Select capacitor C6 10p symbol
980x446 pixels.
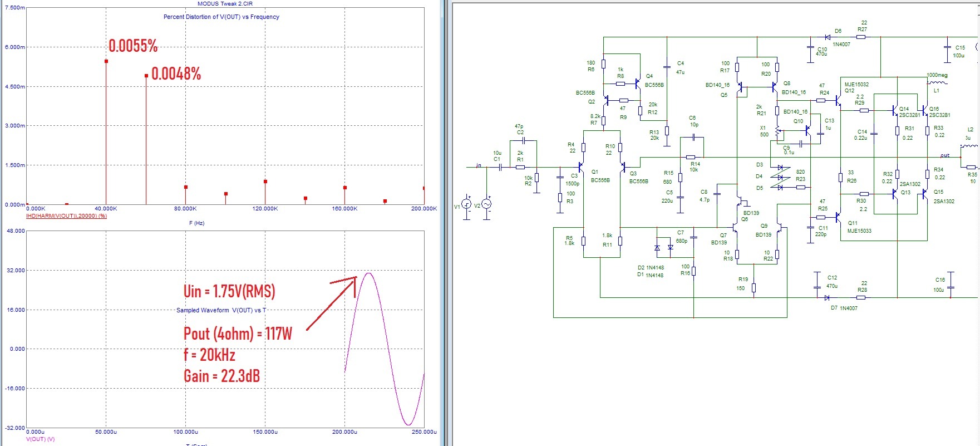(x=695, y=137)
